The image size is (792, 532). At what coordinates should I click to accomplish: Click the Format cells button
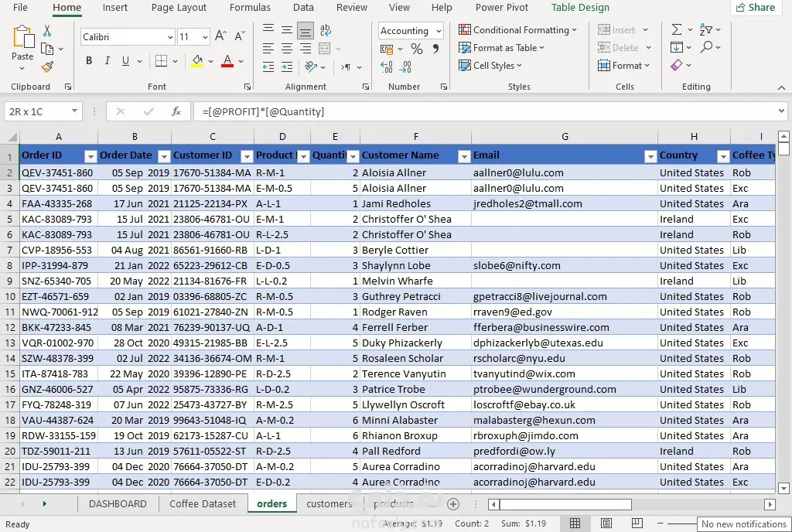(x=624, y=65)
